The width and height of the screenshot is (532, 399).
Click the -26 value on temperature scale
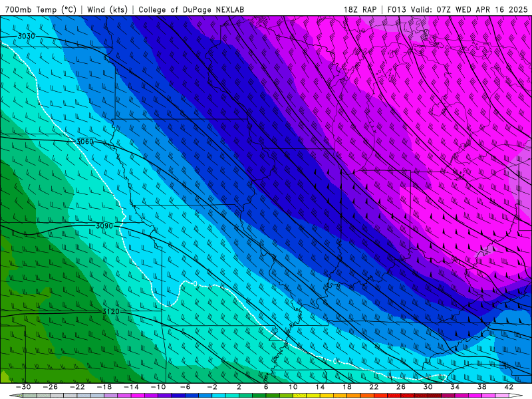(51, 387)
